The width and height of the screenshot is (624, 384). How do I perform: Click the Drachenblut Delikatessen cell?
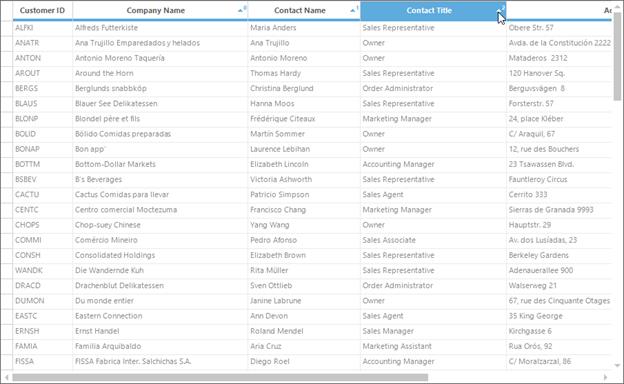(x=160, y=285)
